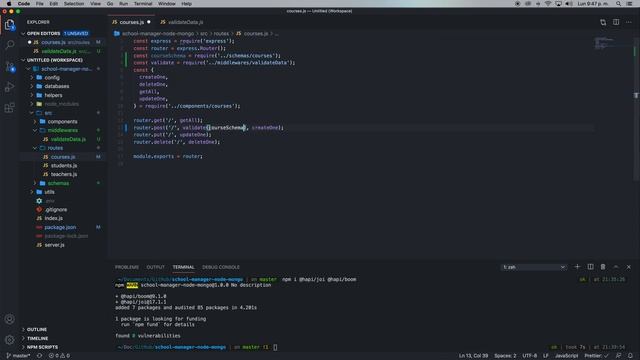Open the Explorer view in activity bar
Viewport: 640px width, 360px height.
[x=10, y=25]
